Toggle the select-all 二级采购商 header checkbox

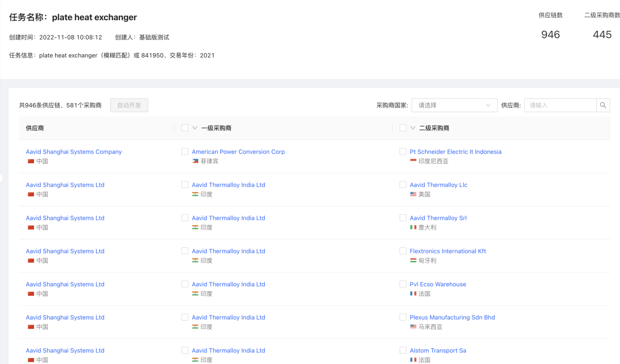point(403,128)
